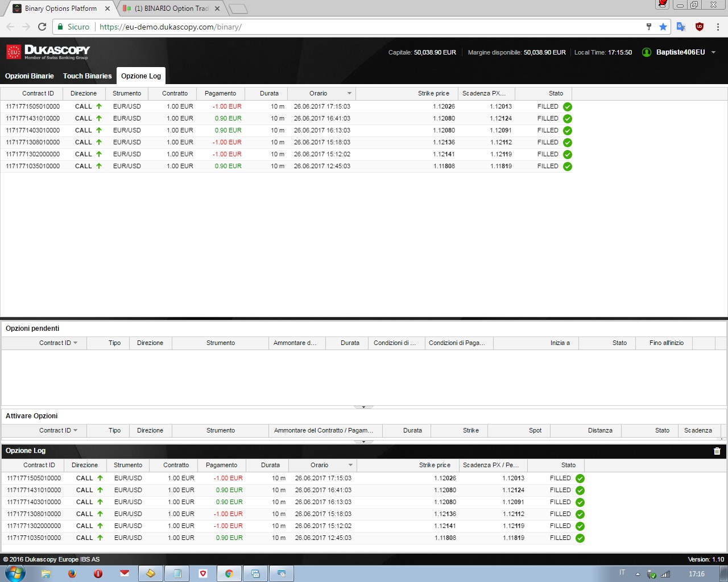Click the browser forward arrow
728x582 pixels.
click(x=26, y=27)
